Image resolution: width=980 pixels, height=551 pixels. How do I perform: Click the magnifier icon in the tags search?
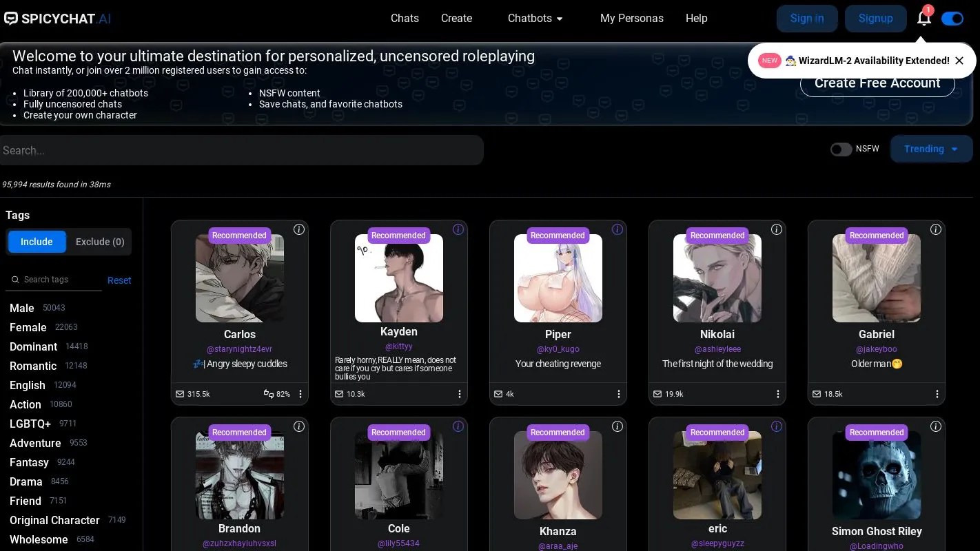click(x=15, y=279)
